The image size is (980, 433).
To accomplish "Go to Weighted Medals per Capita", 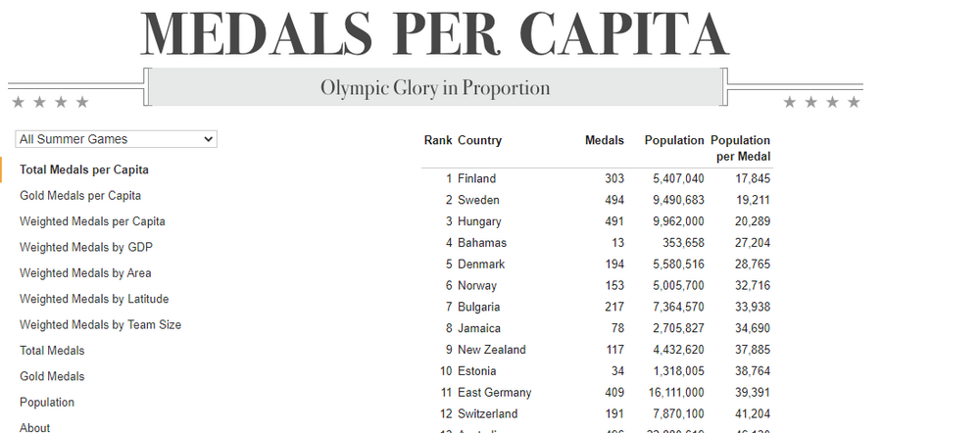I will pos(92,221).
